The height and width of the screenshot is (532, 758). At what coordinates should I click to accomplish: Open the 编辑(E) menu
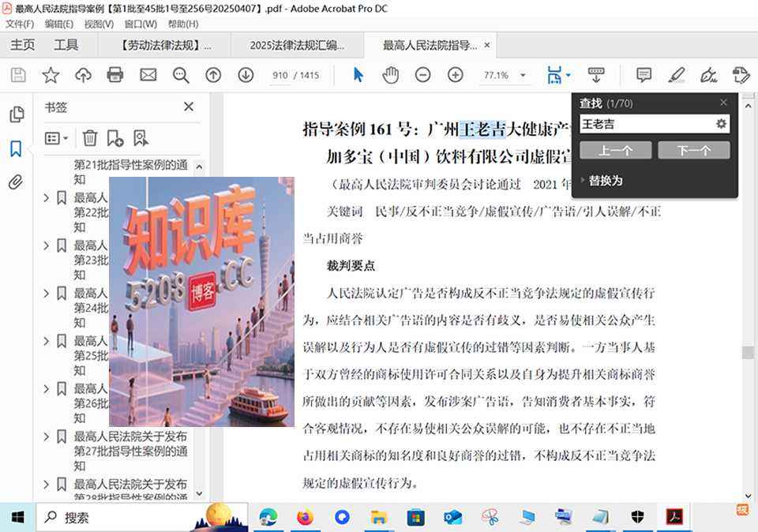click(59, 24)
